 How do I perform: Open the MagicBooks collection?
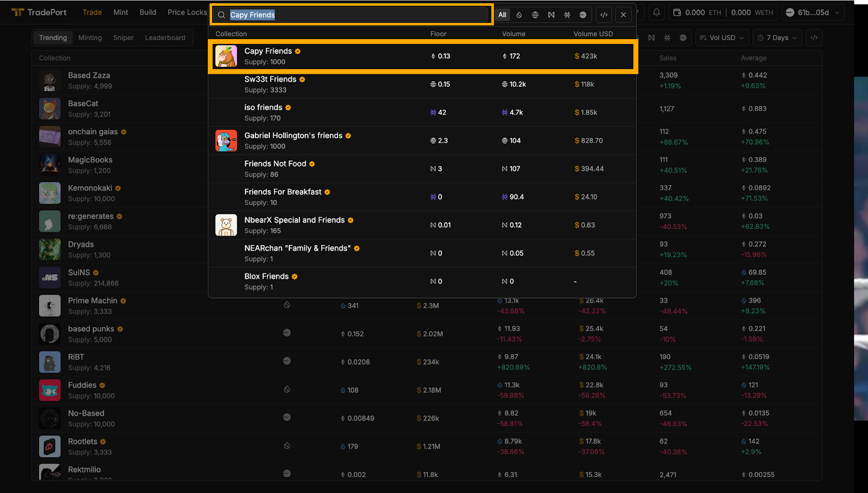(x=90, y=160)
